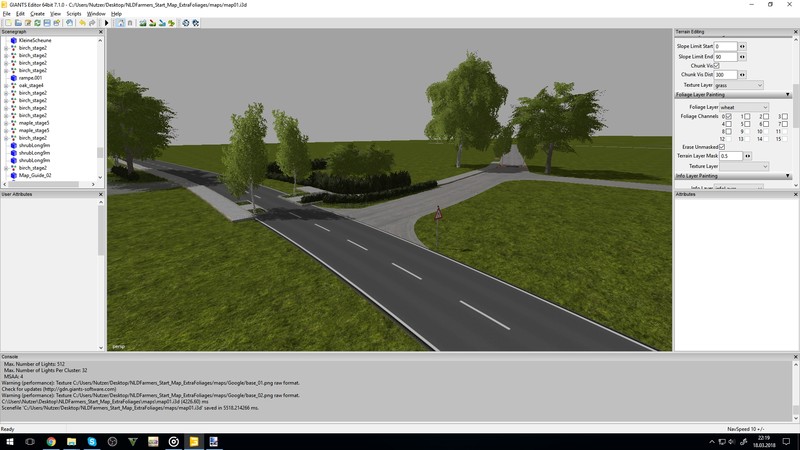
Task: Click the first gear icon in toolbar
Action: point(186,23)
